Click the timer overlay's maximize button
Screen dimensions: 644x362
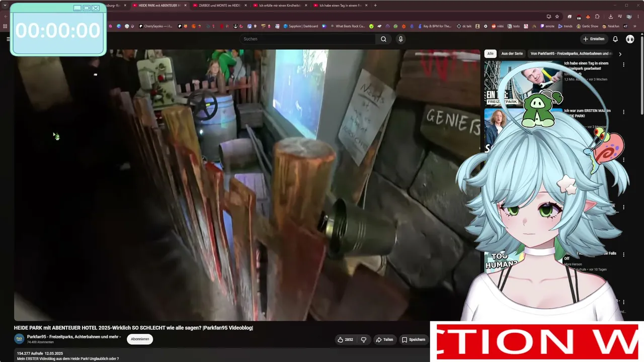tap(86, 8)
